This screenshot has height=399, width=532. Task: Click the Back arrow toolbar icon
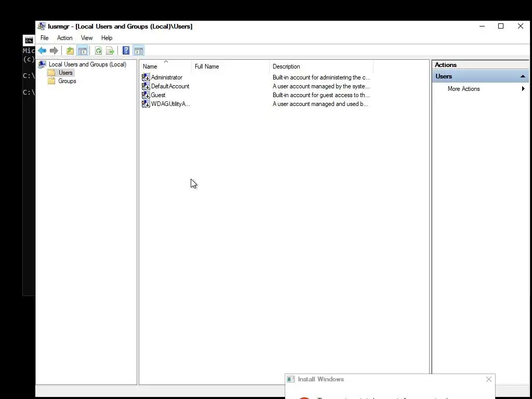(42, 51)
